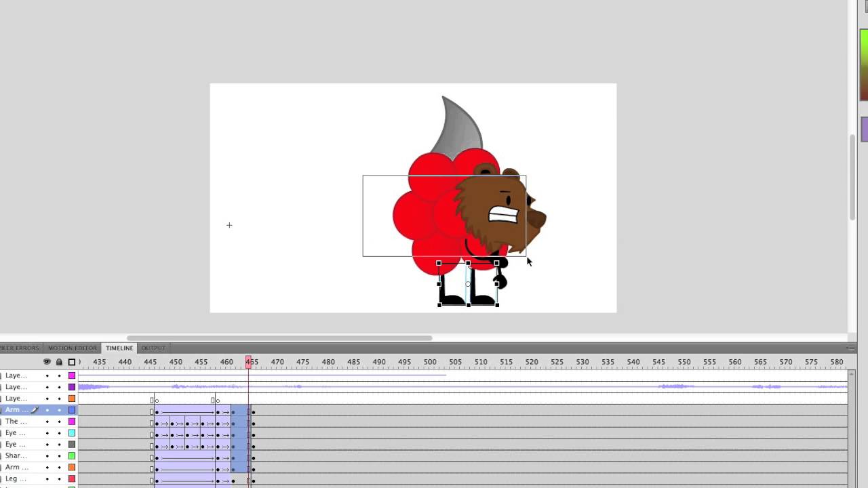
Task: Select the Shar... layer by name
Action: (16, 456)
